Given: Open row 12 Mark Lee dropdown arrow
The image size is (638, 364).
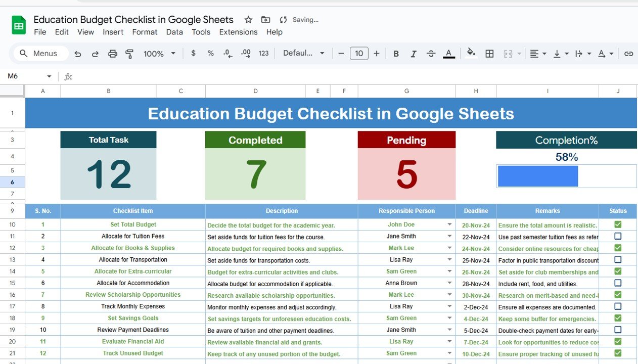Looking at the screenshot, I should [x=449, y=248].
